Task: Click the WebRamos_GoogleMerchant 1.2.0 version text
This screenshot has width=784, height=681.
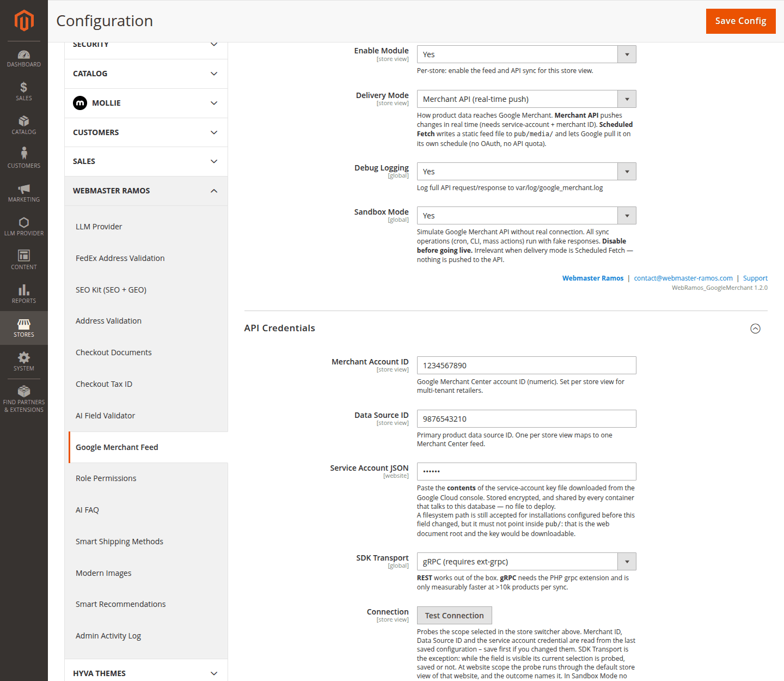Action: point(720,288)
